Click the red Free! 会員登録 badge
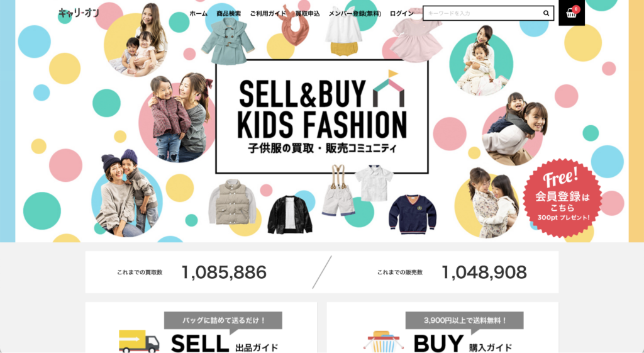 (x=562, y=198)
